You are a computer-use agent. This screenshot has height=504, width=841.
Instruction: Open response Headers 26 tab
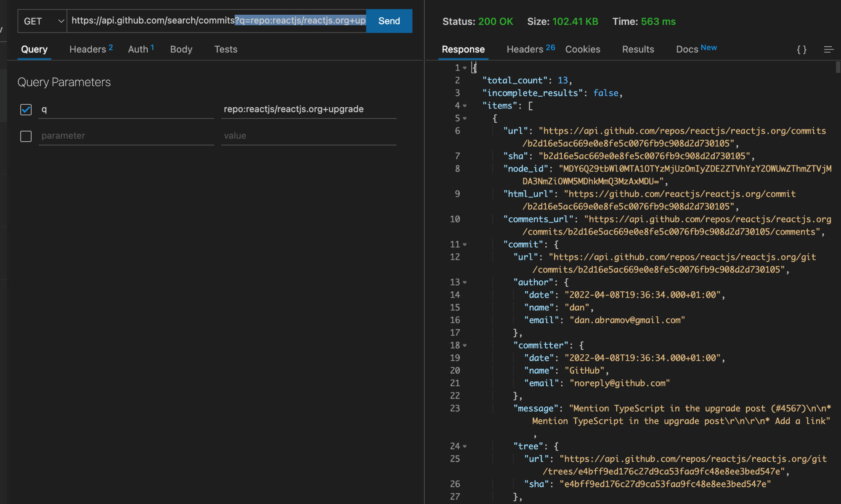[531, 49]
